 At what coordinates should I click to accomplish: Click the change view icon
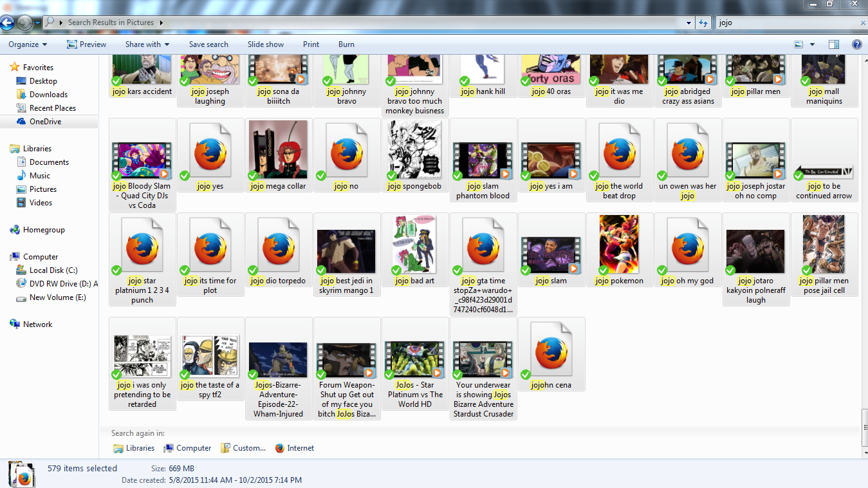799,44
